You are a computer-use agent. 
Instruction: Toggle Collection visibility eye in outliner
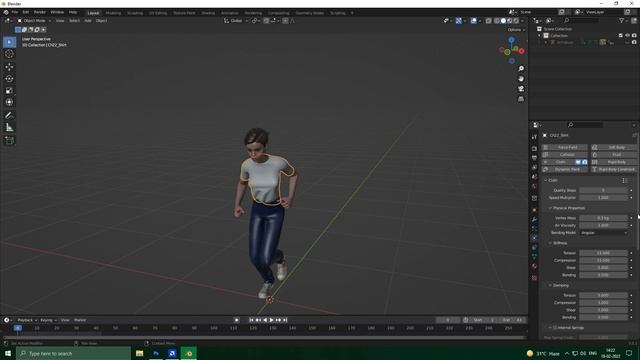coord(627,36)
